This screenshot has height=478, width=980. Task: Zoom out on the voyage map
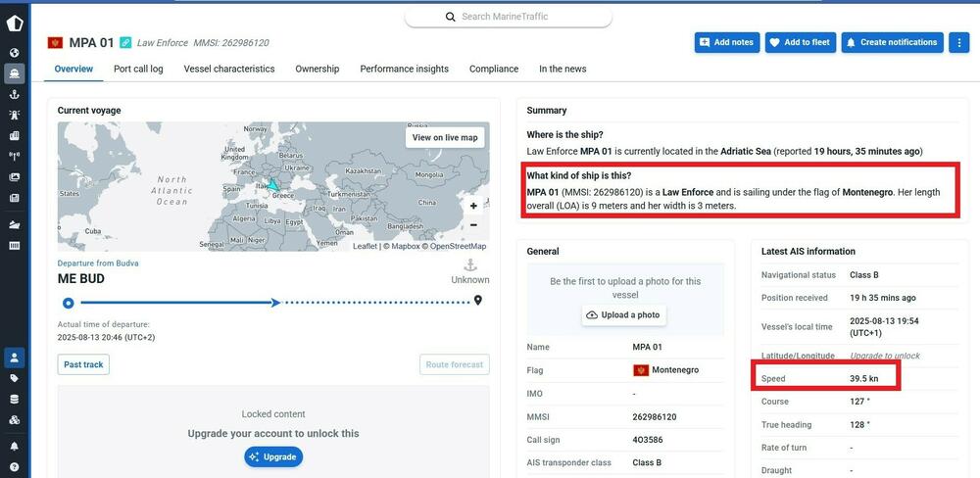(473, 225)
